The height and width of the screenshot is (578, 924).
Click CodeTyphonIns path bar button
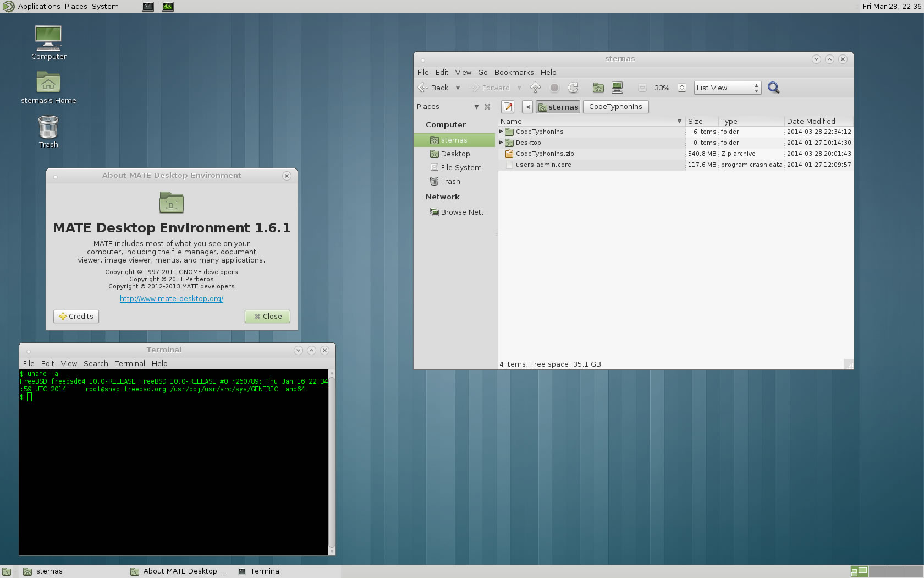click(615, 107)
